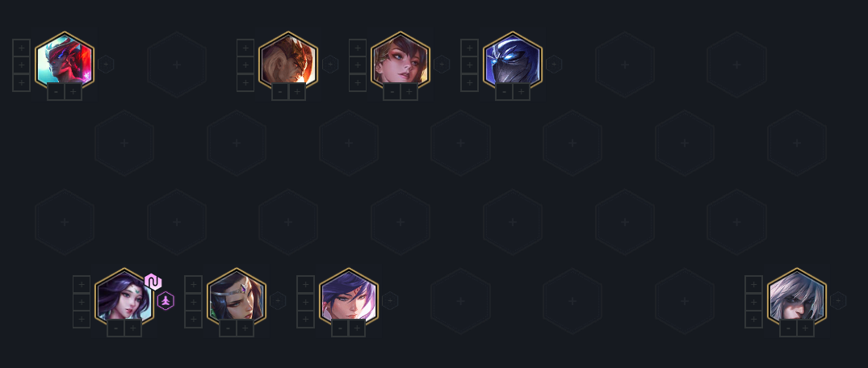The image size is (868, 368).
Task: Decrease star level of blue-masked champion
Action: click(505, 91)
